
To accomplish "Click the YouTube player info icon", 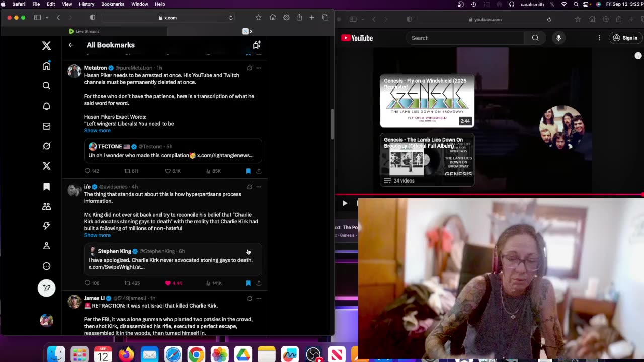I will (x=638, y=56).
